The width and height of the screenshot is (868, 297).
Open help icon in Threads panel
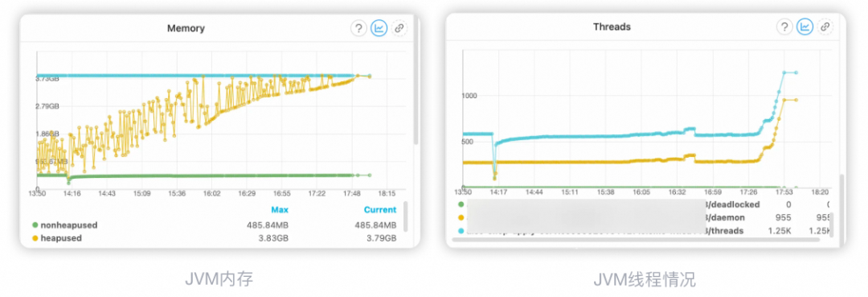[x=784, y=27]
